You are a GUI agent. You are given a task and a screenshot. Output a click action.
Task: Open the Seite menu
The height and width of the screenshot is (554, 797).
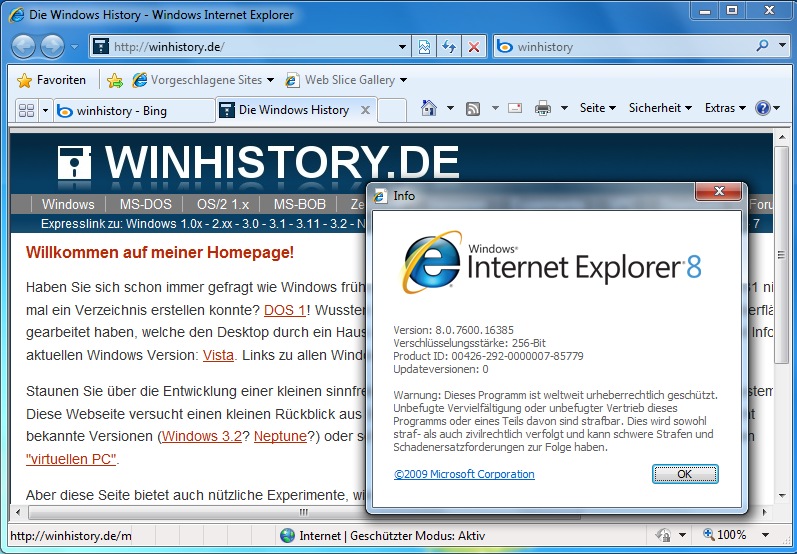pyautogui.click(x=598, y=108)
